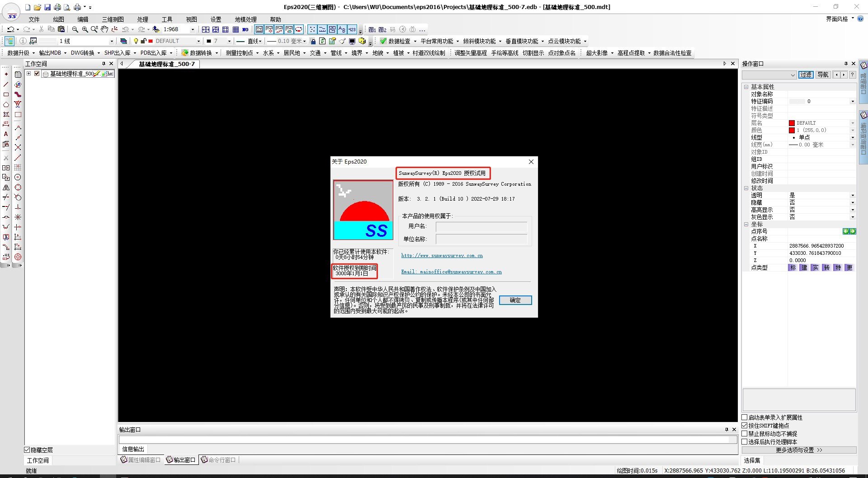Switch to the 命令行窗口 tab

(x=219, y=460)
